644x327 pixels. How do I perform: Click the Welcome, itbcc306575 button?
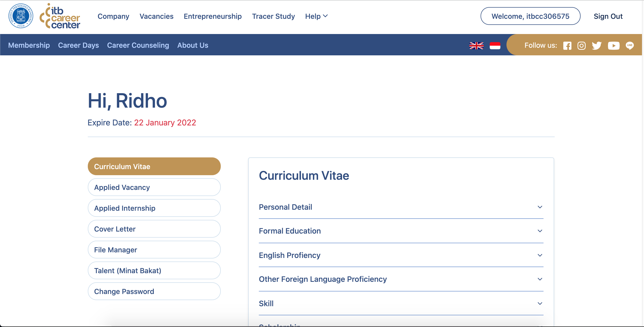coord(530,16)
